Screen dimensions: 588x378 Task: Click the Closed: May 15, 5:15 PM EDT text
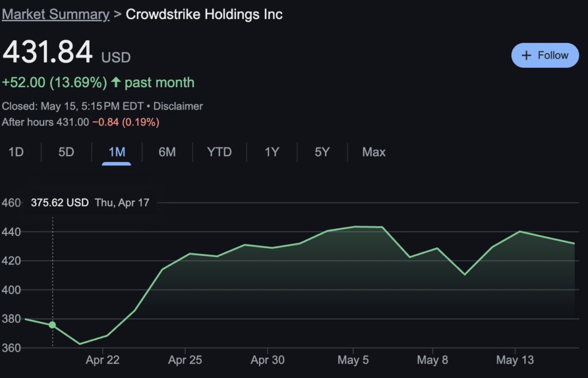[x=73, y=106]
